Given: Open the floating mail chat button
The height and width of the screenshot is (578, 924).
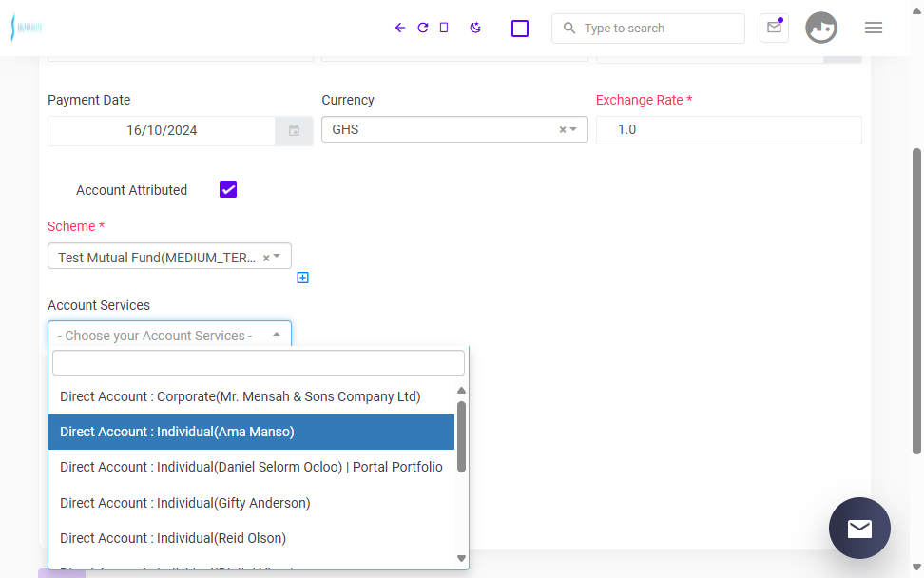Looking at the screenshot, I should pos(859,528).
